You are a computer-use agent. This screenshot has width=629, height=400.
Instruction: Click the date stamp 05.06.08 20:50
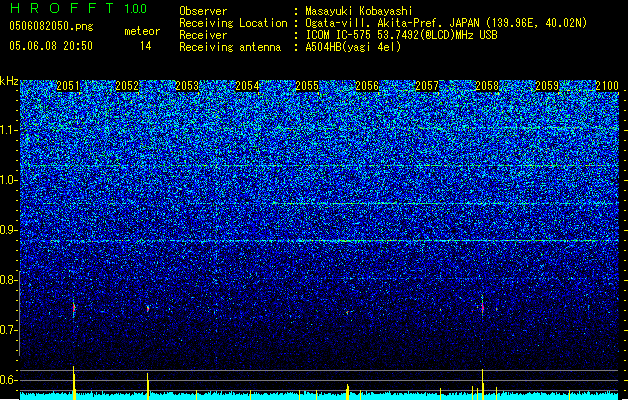point(51,46)
